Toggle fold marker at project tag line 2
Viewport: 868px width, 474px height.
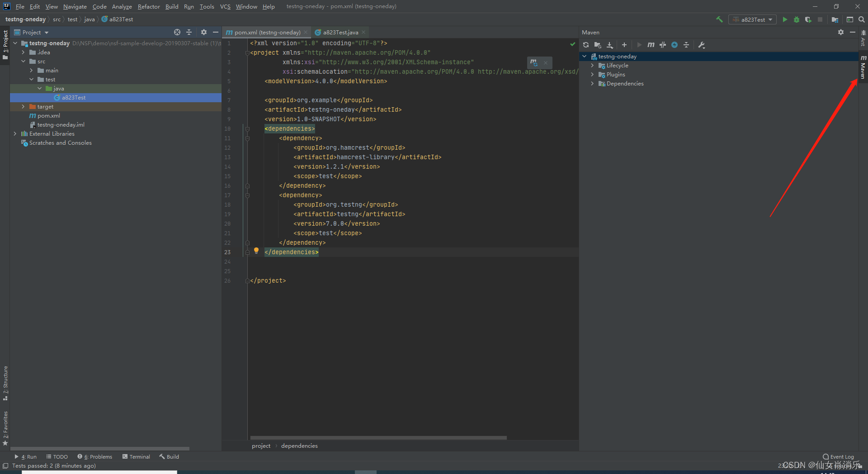tap(247, 53)
